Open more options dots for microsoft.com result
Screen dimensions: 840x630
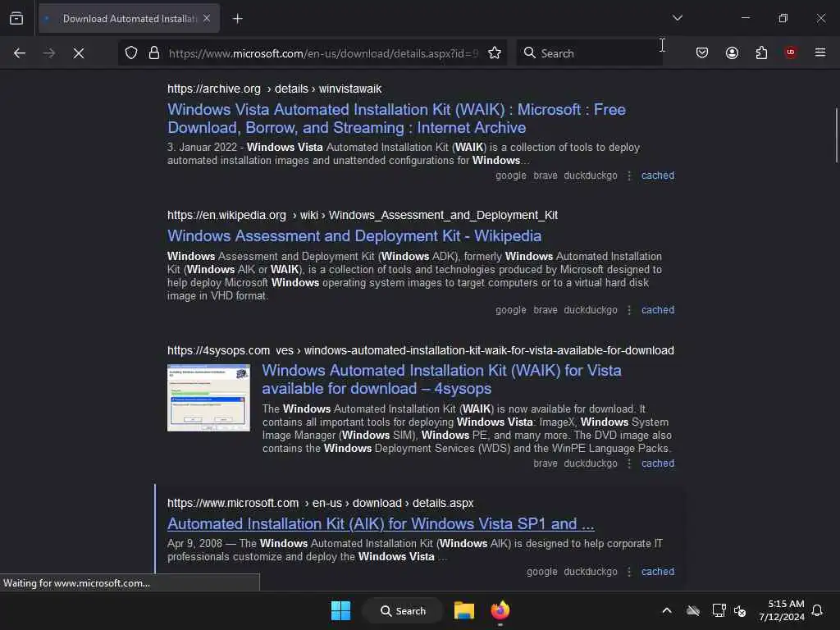629,572
